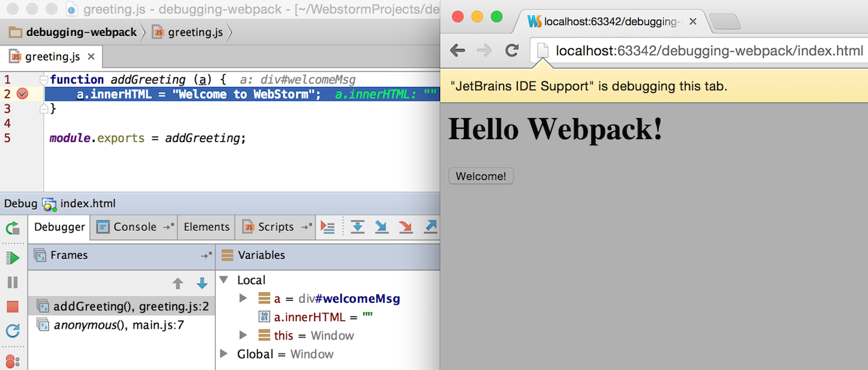The image size is (868, 370).
Task: Open View Breakpoints icon in debug sidebar
Action: click(12, 360)
